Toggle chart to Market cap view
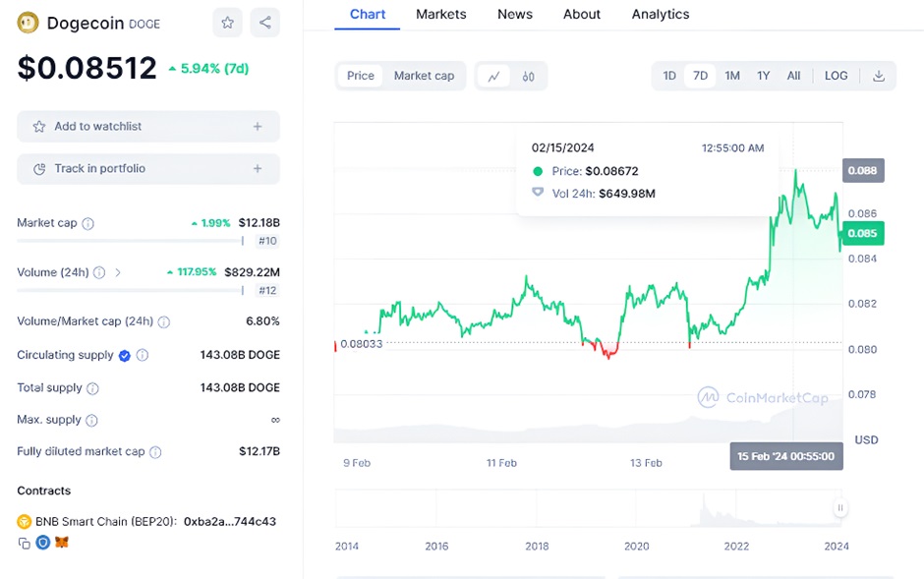Viewport: 924px width, 579px height. pos(424,76)
